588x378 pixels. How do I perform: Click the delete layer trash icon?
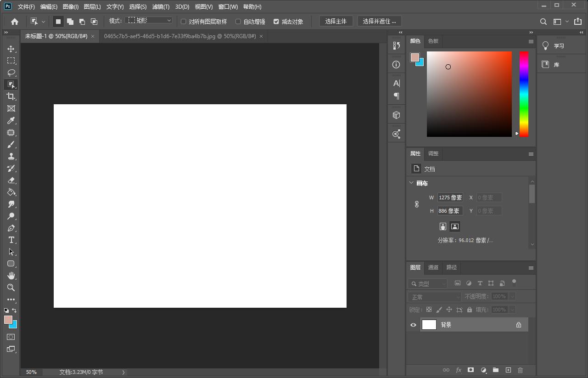tap(520, 370)
